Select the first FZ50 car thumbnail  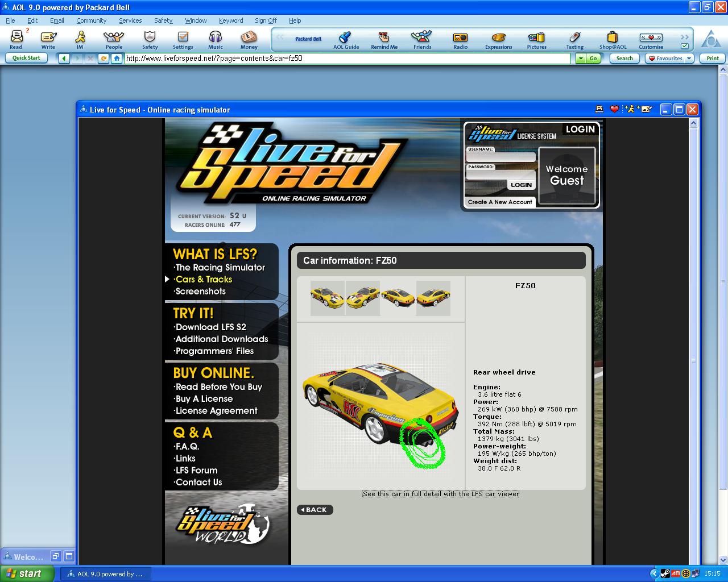coord(327,298)
